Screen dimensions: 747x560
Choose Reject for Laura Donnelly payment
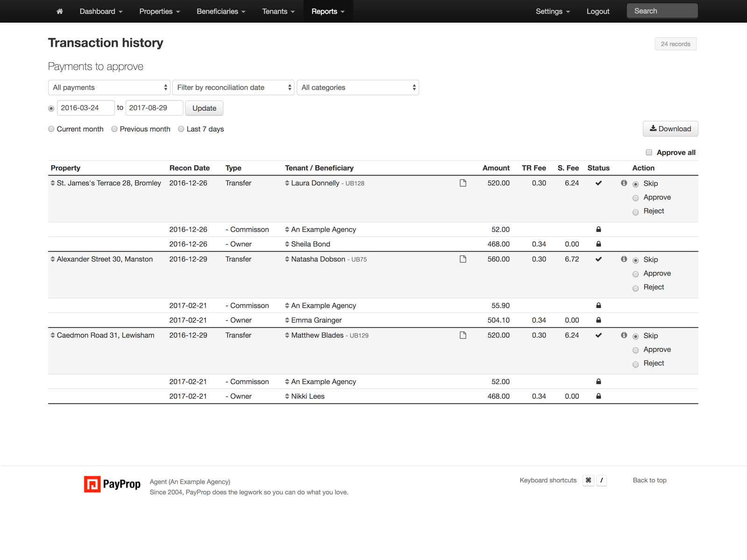click(635, 212)
